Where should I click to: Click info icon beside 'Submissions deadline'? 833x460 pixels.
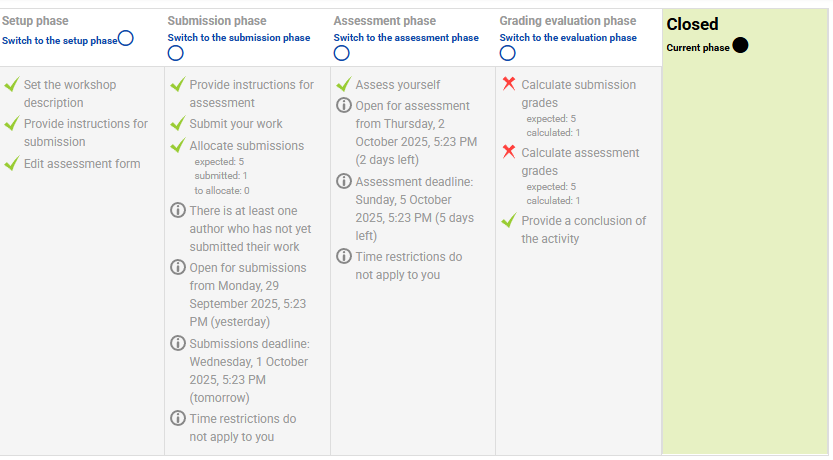(x=178, y=343)
